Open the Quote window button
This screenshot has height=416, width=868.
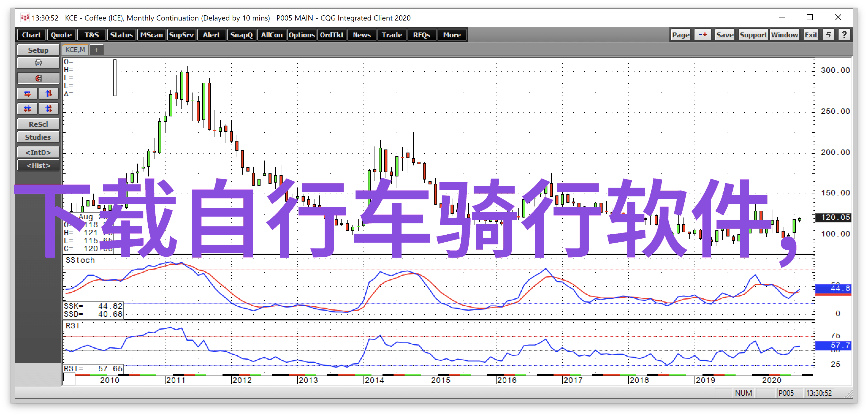(61, 35)
